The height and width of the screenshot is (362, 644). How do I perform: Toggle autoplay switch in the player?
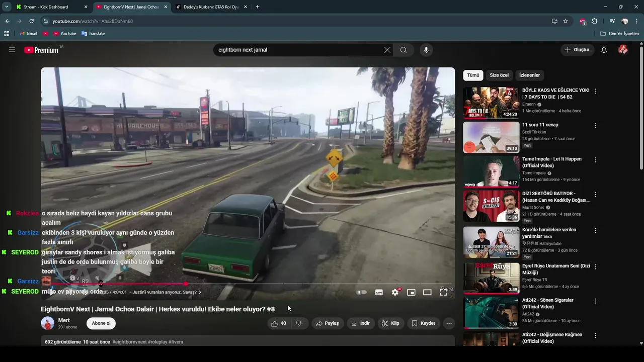coord(362,292)
